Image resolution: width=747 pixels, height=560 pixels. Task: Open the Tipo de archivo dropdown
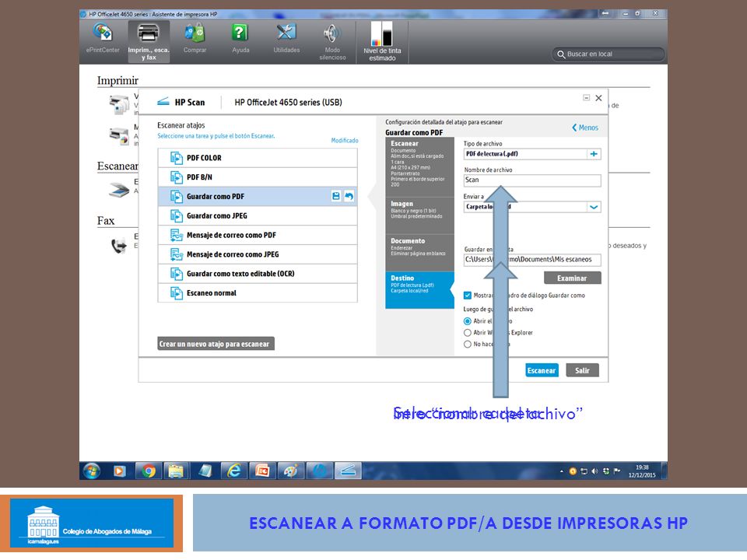[532, 154]
